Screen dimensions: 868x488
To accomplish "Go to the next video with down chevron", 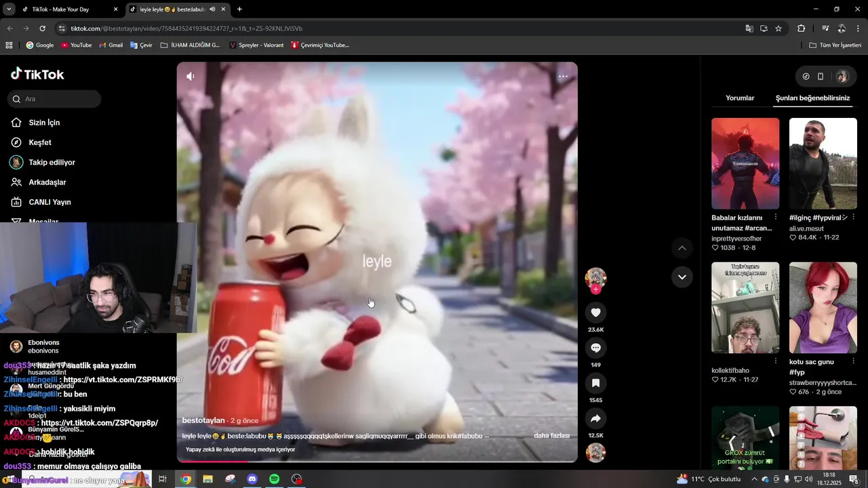I will click(x=682, y=277).
